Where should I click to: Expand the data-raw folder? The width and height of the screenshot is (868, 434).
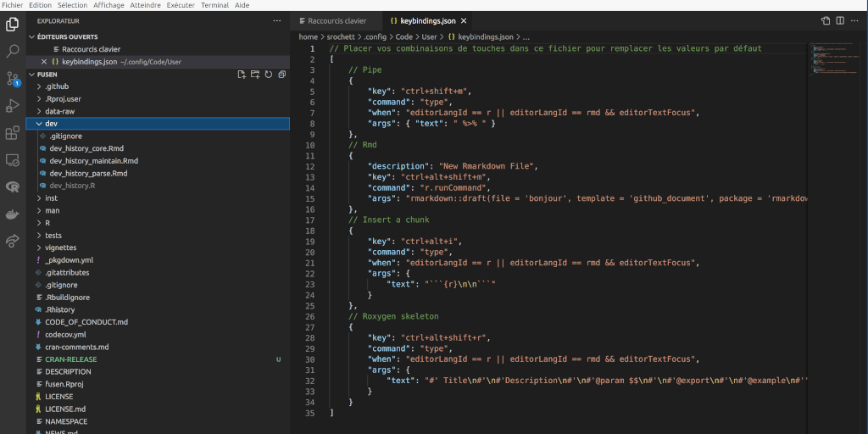click(x=59, y=111)
